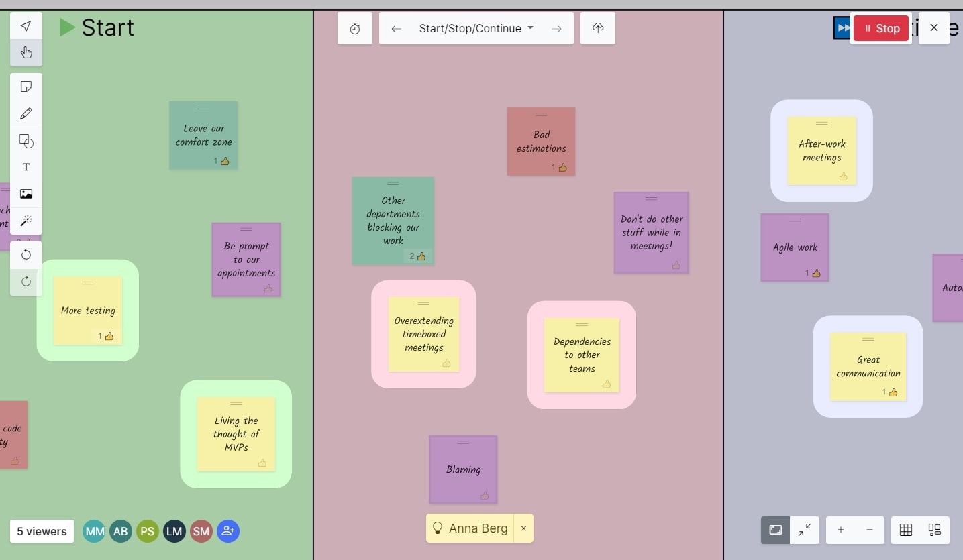Select the arrow selection tool
The image size is (963, 560).
coord(26,25)
